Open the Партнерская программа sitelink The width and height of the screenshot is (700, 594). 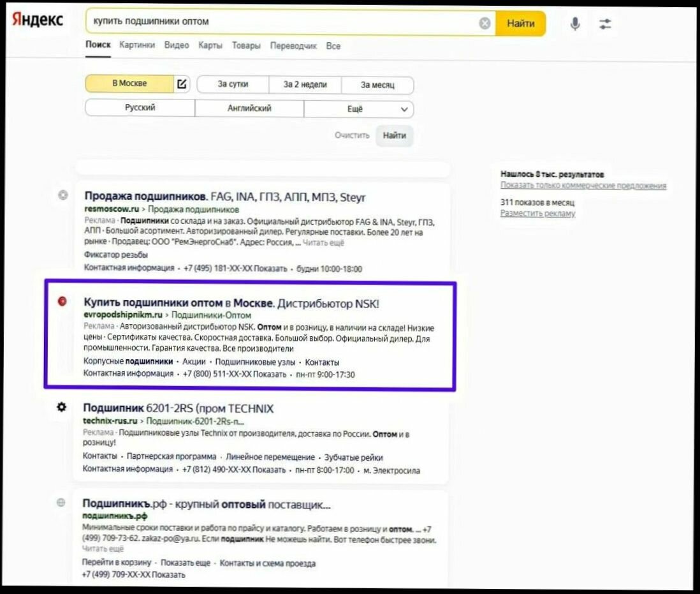(x=171, y=456)
